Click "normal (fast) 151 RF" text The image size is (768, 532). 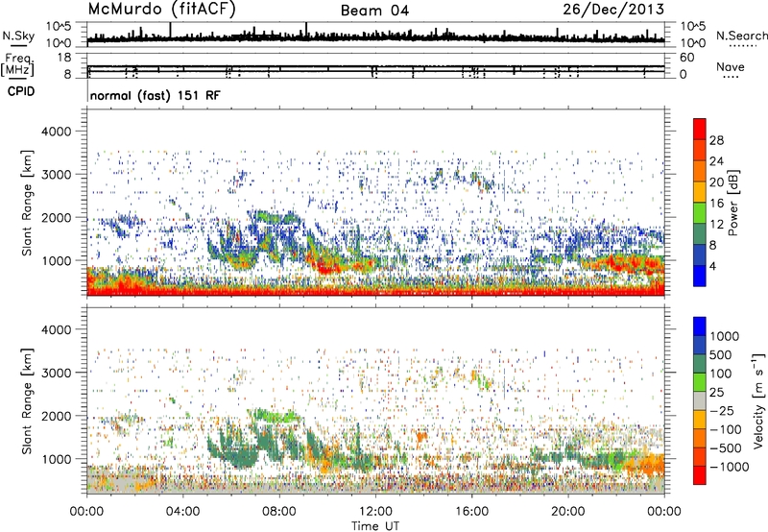tap(156, 95)
